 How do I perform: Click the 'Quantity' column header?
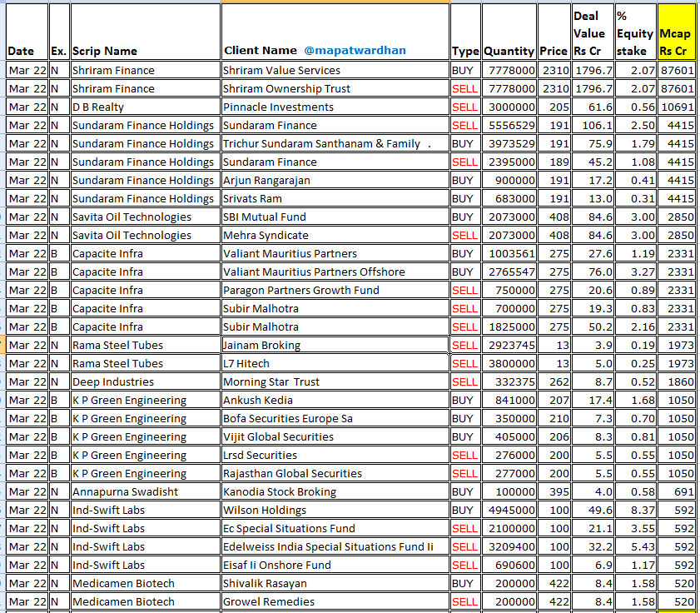pos(509,32)
